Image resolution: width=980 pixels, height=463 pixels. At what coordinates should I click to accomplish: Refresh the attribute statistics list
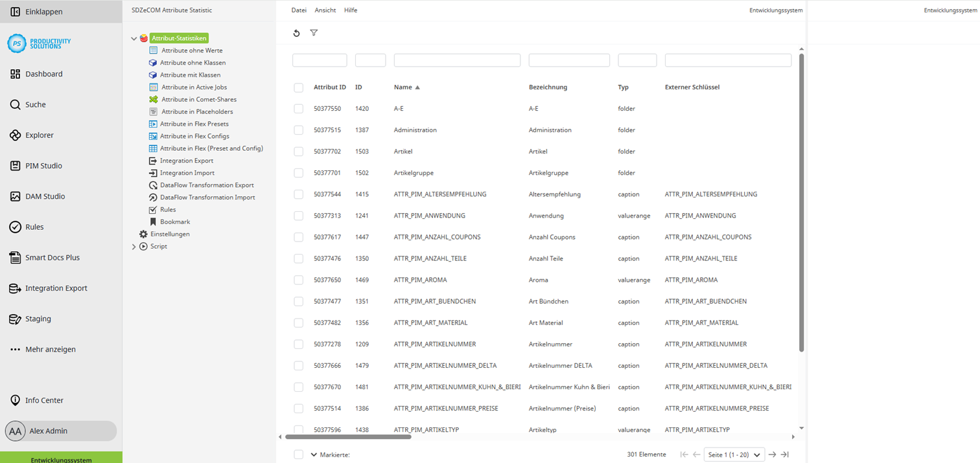(297, 33)
